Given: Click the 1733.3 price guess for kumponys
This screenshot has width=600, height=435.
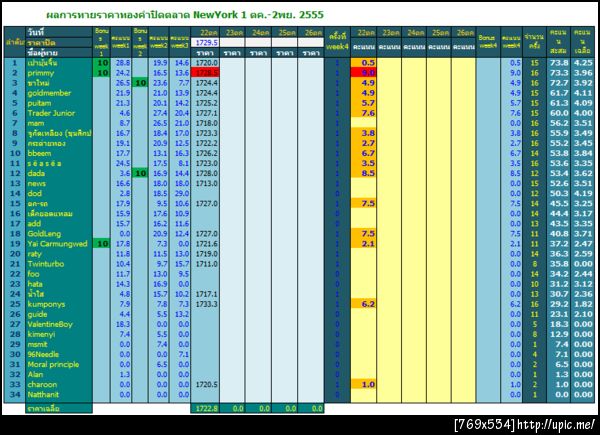Looking at the screenshot, I should coord(205,304).
